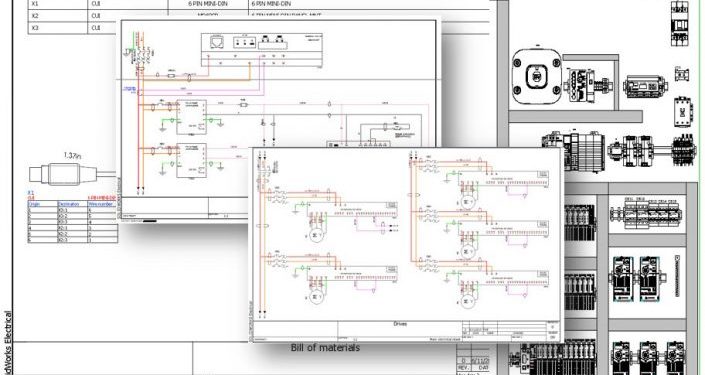Viewport: 705px width, 375px height.
Task: Bring the Drives schematic sheet to the front
Action: (x=407, y=245)
